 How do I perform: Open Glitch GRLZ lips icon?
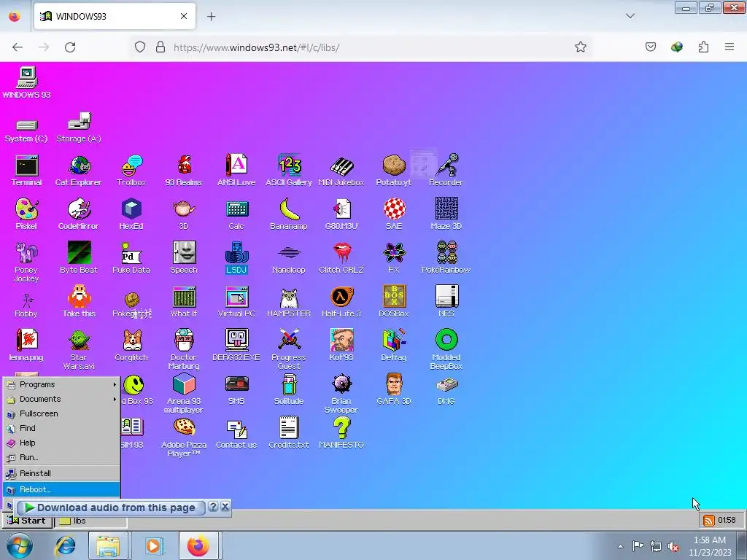(341, 257)
